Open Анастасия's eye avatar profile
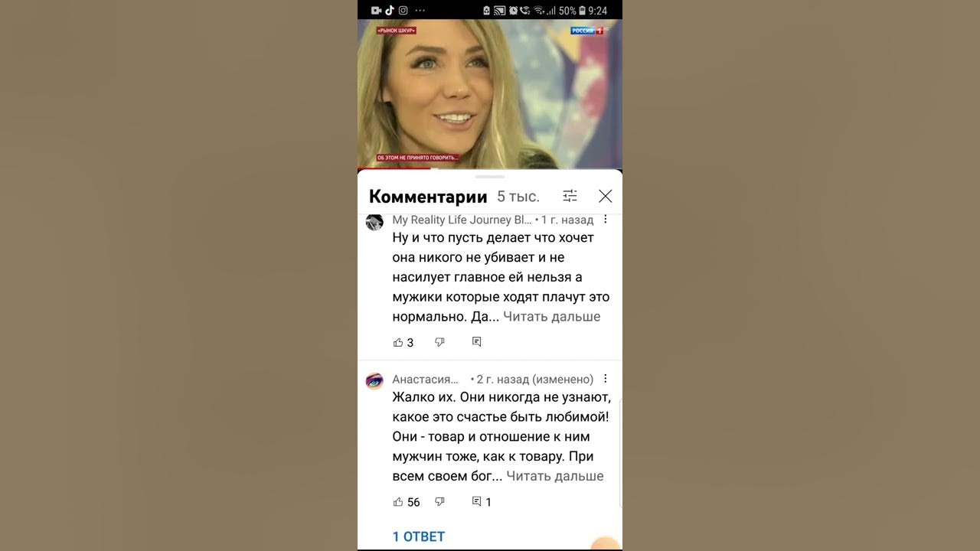980x551 pixels. tap(374, 381)
